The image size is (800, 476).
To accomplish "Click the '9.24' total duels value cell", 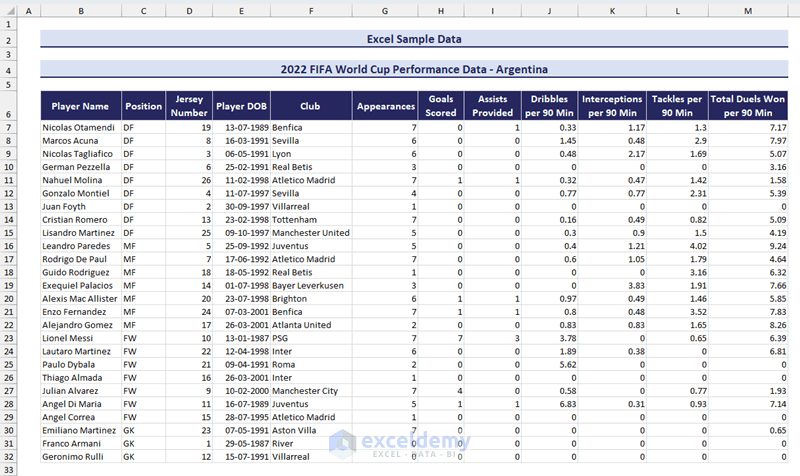I will point(748,246).
